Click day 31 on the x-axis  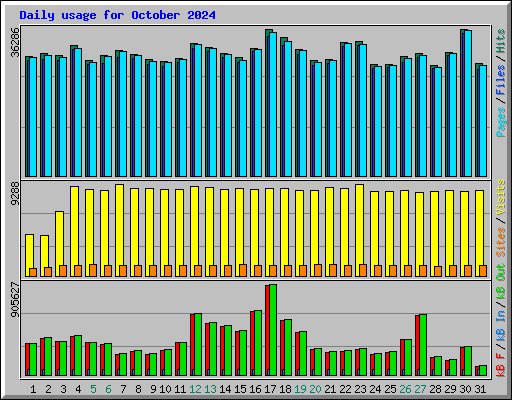coord(480,389)
